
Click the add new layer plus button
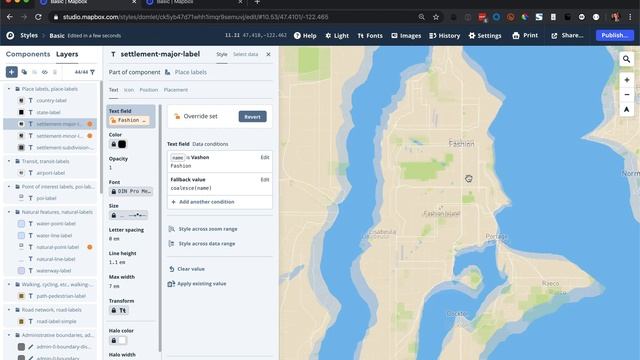[x=11, y=72]
